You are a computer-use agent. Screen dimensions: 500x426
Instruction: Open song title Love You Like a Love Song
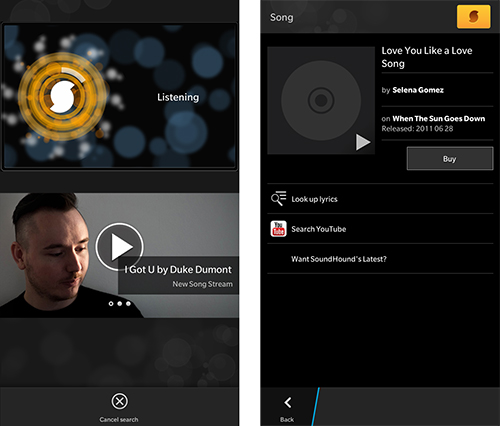(x=427, y=57)
